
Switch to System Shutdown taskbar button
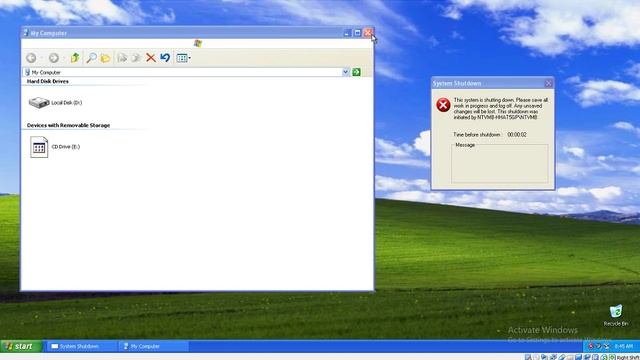pyautogui.click(x=81, y=346)
